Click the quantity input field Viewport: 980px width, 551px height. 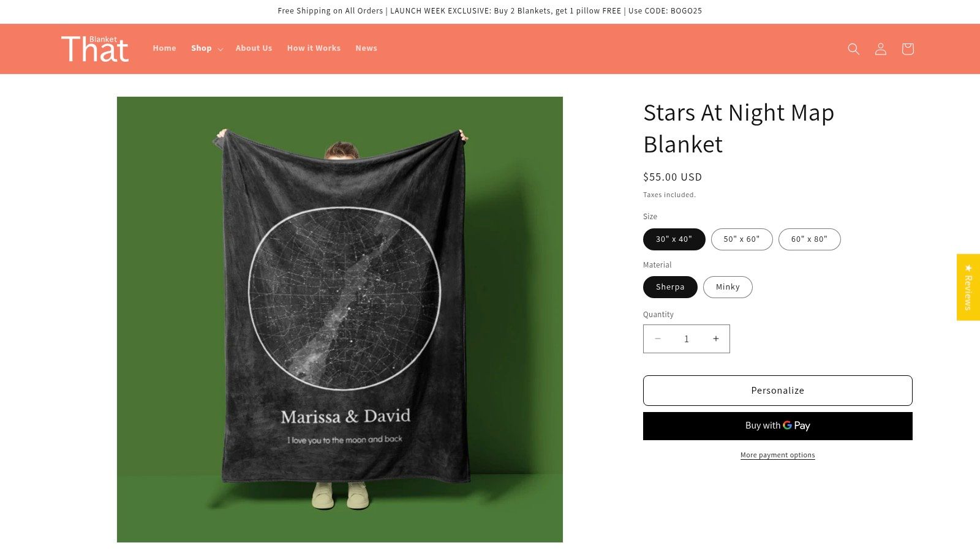click(x=687, y=339)
